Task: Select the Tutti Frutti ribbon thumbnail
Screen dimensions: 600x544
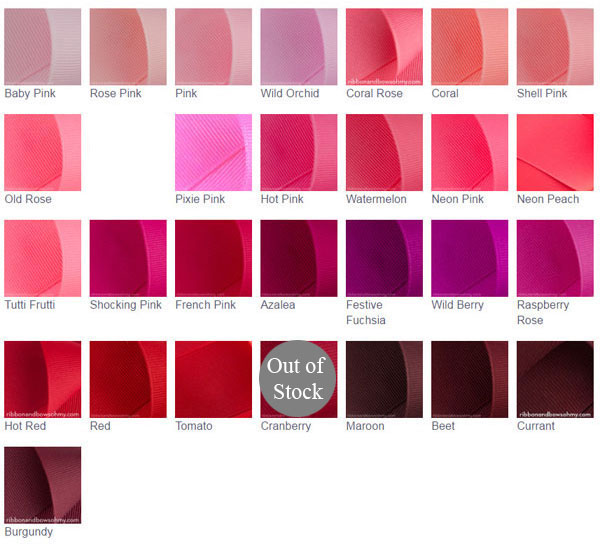Action: (43, 258)
